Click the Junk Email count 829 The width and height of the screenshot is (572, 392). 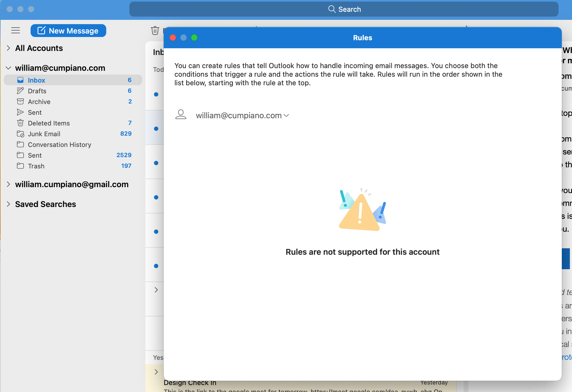(x=126, y=134)
